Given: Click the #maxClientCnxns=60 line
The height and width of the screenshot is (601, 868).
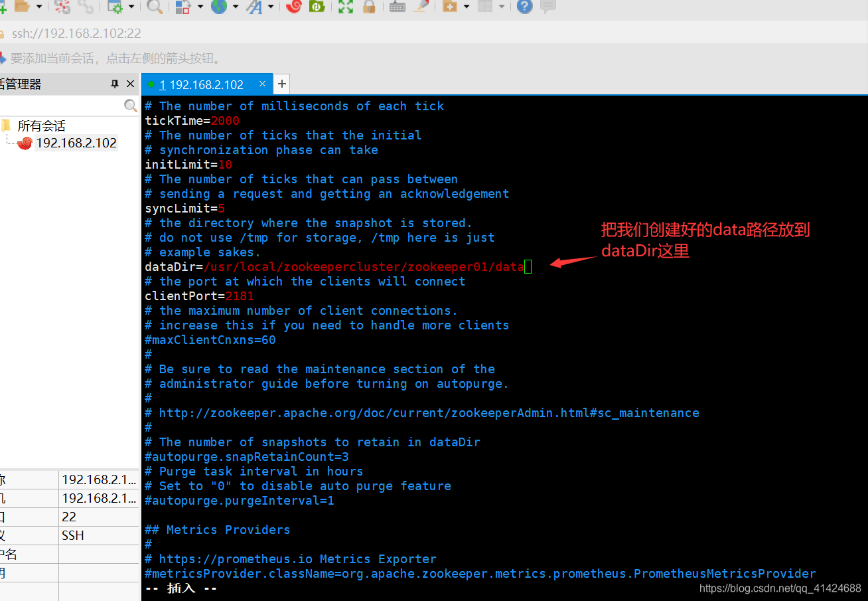Looking at the screenshot, I should (x=210, y=340).
